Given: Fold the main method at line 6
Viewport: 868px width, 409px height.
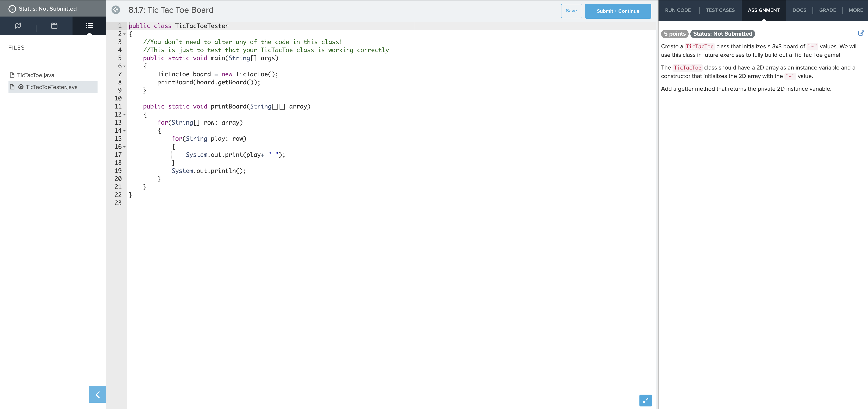Looking at the screenshot, I should (x=124, y=66).
